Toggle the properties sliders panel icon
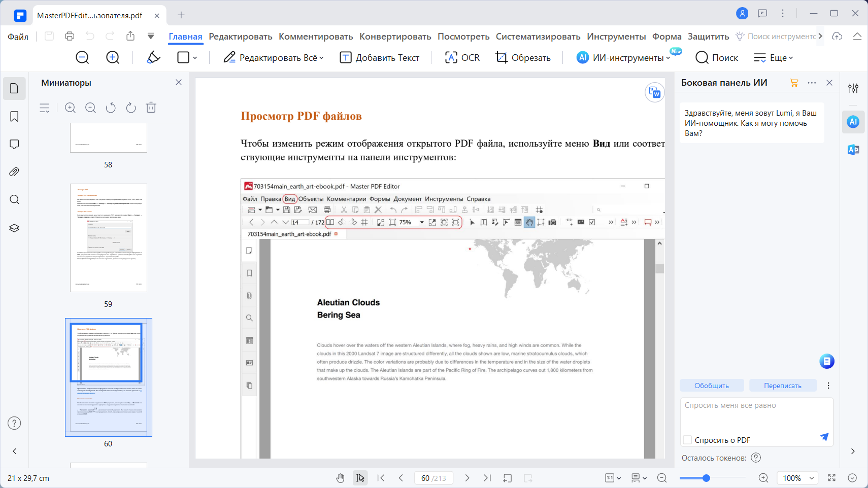Viewport: 868px width, 488px height. pos(853,88)
